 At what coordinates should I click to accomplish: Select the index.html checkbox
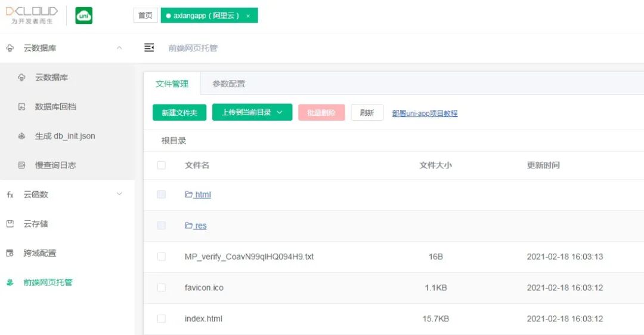[x=162, y=318]
